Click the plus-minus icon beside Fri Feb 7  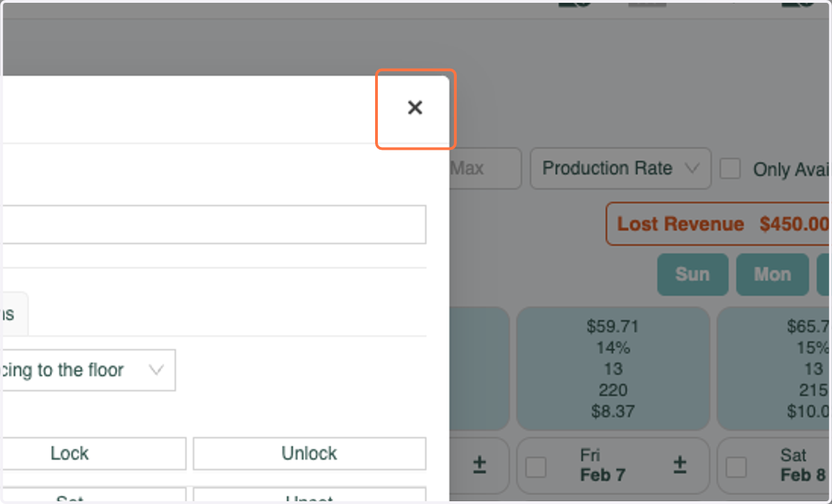[x=679, y=465]
